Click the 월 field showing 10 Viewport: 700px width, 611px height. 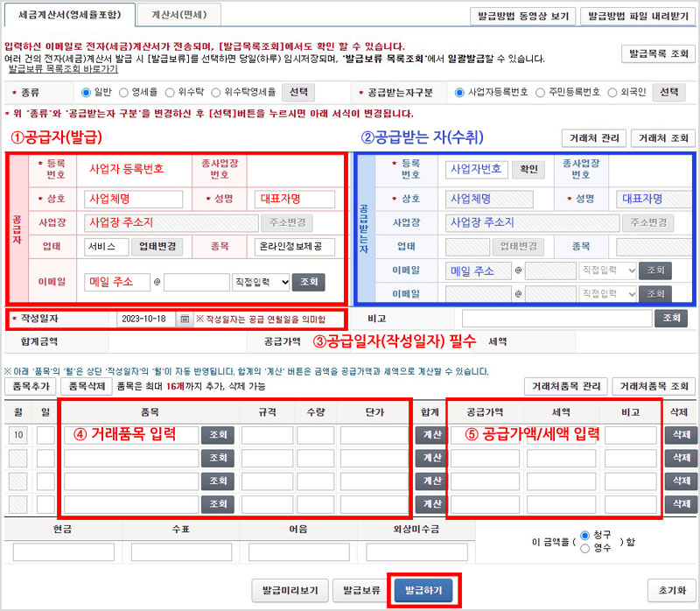tap(18, 435)
